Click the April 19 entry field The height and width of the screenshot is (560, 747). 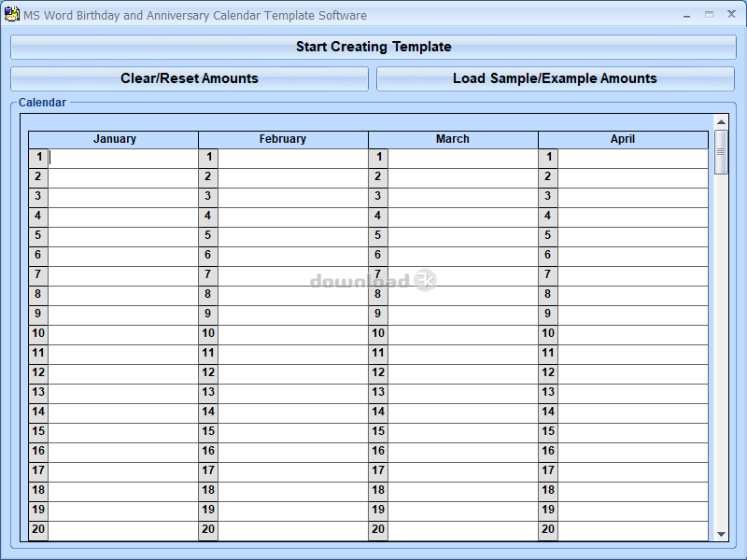[633, 511]
